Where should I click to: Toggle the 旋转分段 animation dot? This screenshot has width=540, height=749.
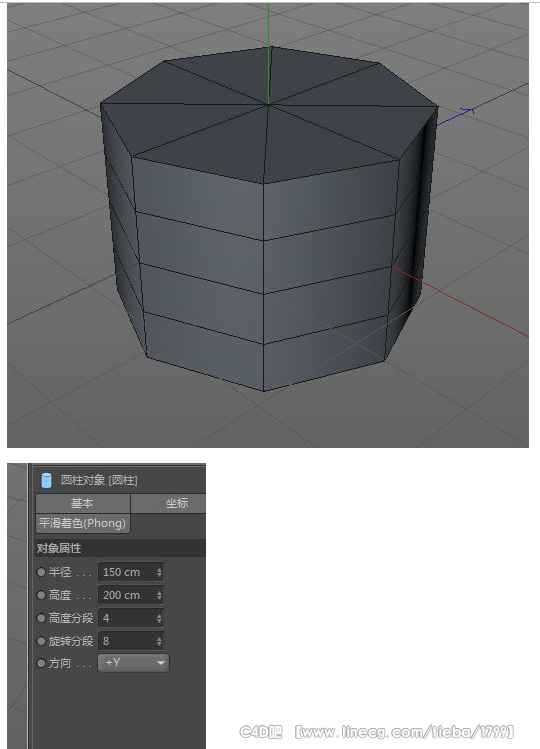coord(41,641)
